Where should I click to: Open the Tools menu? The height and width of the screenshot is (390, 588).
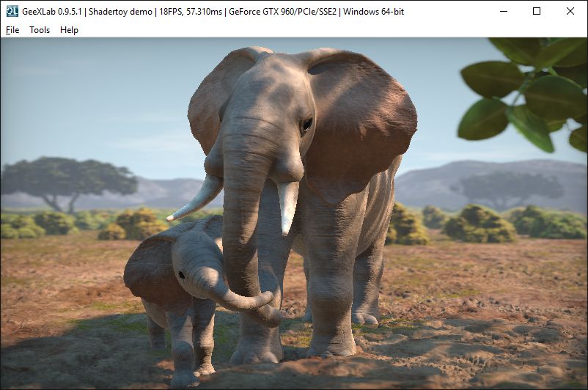click(x=40, y=30)
